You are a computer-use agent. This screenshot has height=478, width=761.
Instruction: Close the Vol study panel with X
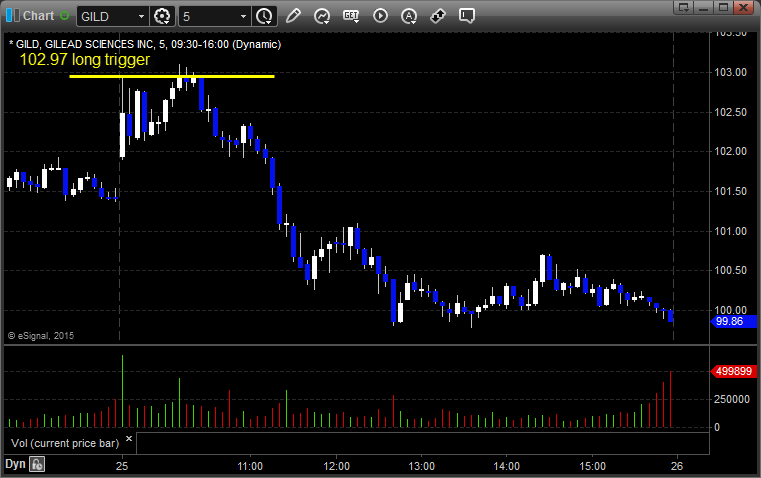point(129,439)
